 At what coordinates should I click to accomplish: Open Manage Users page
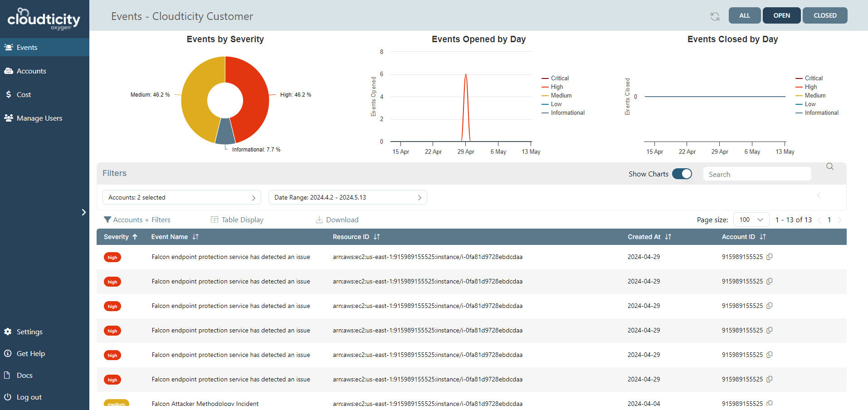39,118
